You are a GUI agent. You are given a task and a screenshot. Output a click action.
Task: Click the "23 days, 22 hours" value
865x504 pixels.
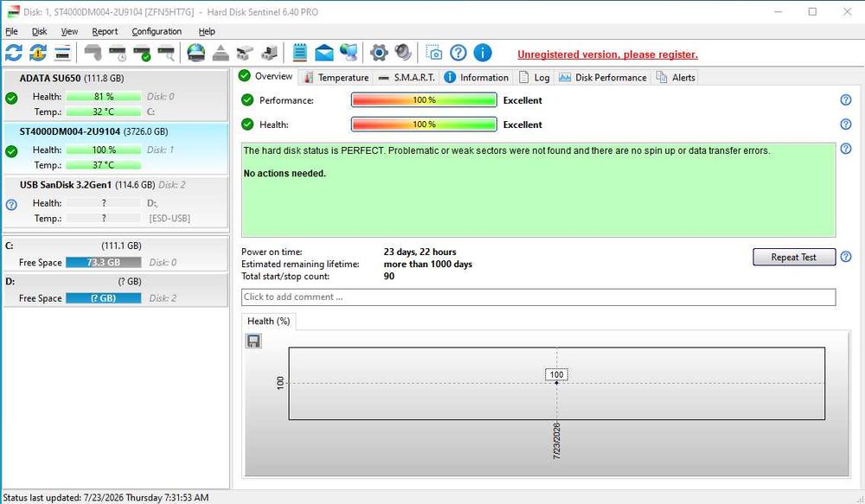420,252
